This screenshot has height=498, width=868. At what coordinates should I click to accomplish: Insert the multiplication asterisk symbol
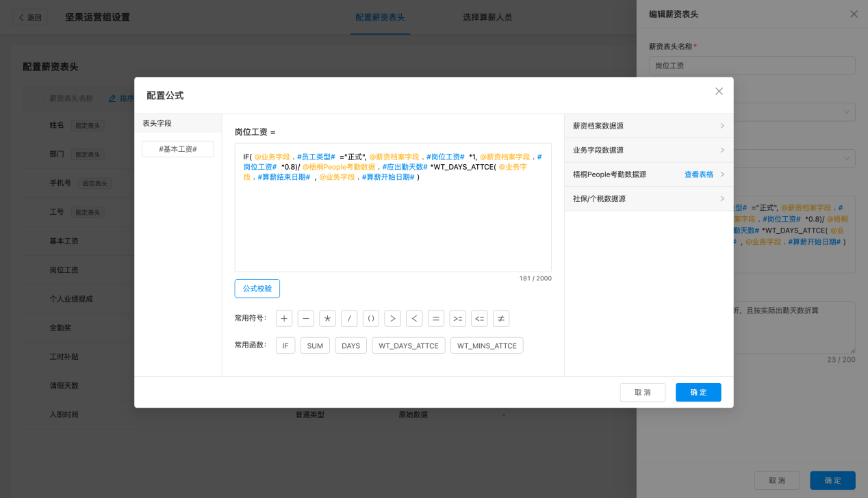328,319
